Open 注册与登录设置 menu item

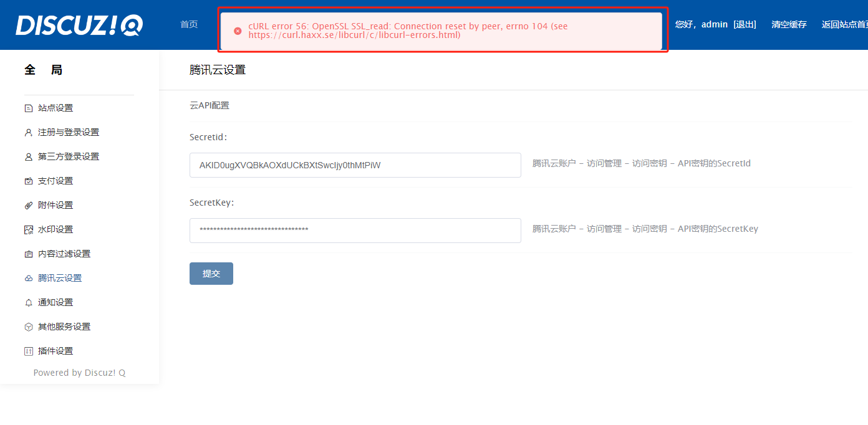pyautogui.click(x=69, y=132)
